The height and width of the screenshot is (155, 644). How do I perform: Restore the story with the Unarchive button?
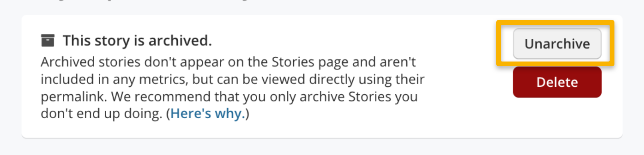tap(557, 44)
